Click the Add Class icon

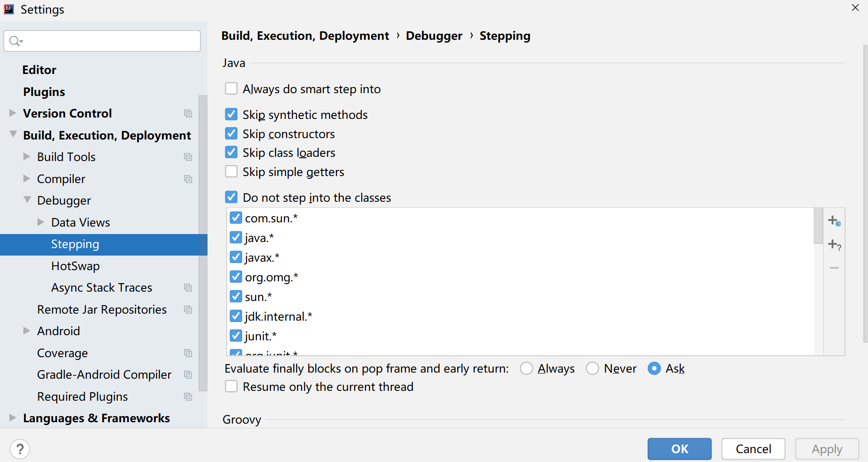tap(834, 220)
